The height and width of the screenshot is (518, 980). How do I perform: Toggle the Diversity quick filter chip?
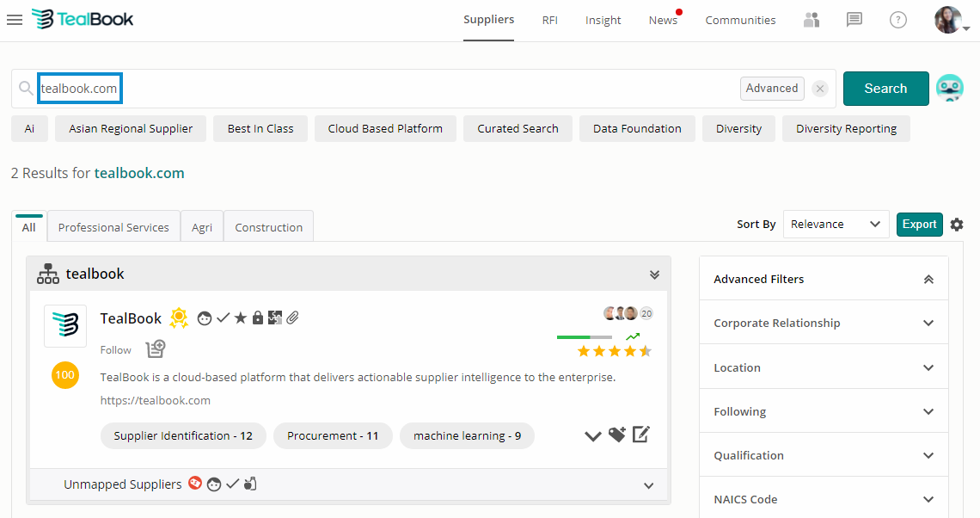click(738, 129)
